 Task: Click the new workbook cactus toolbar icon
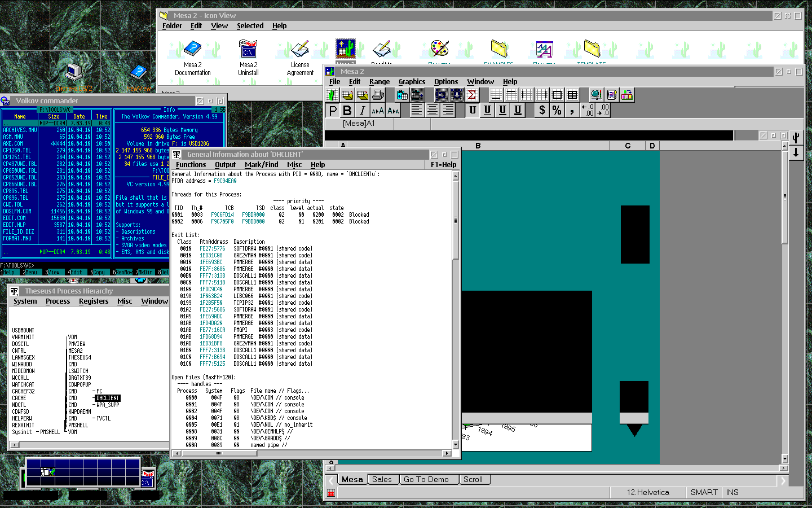click(332, 95)
